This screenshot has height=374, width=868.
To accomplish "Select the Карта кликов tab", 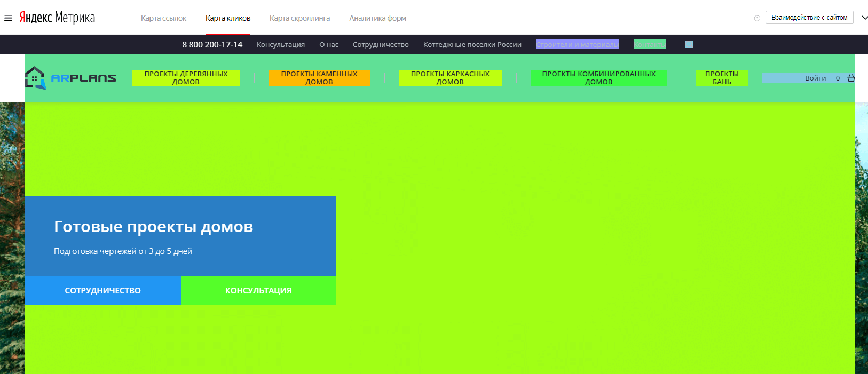I will (228, 18).
